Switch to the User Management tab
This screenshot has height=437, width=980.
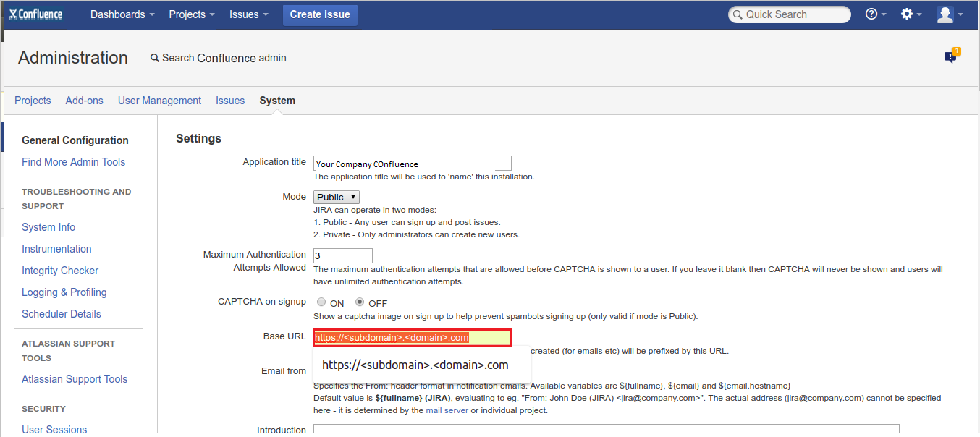tap(159, 100)
